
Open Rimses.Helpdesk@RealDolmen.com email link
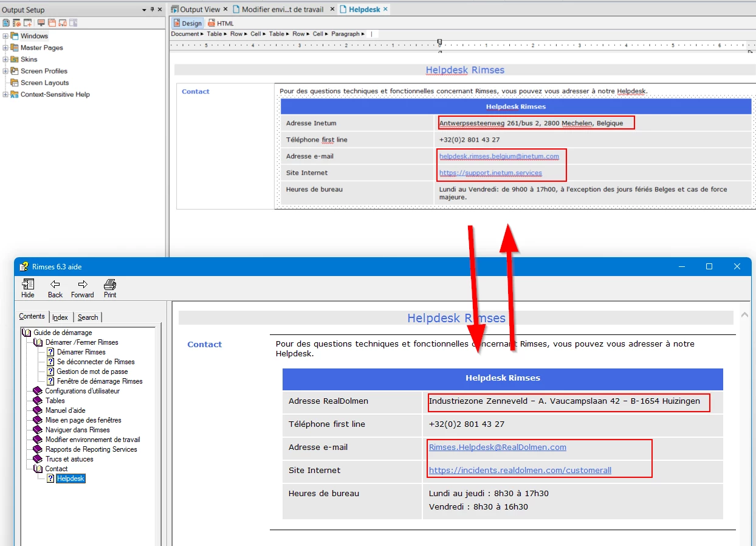tap(498, 447)
